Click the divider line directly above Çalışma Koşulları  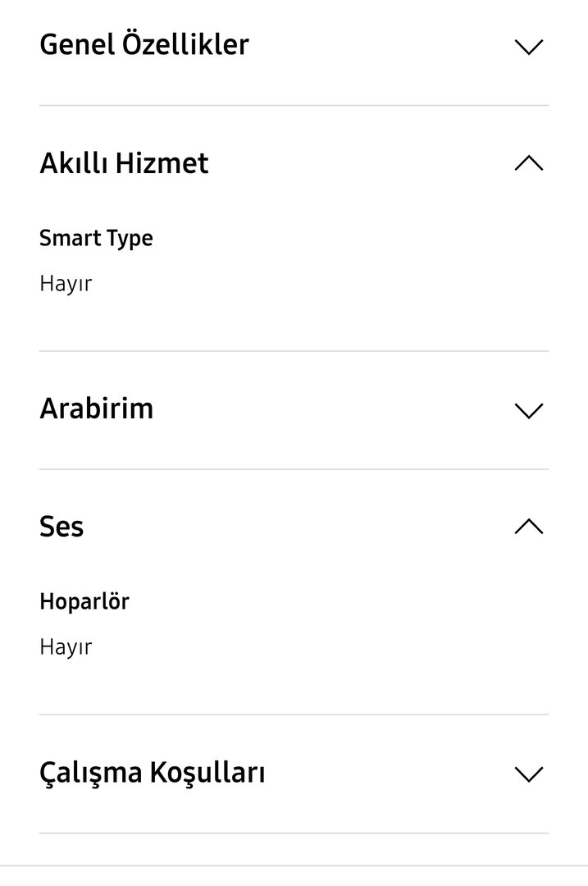[294, 715]
